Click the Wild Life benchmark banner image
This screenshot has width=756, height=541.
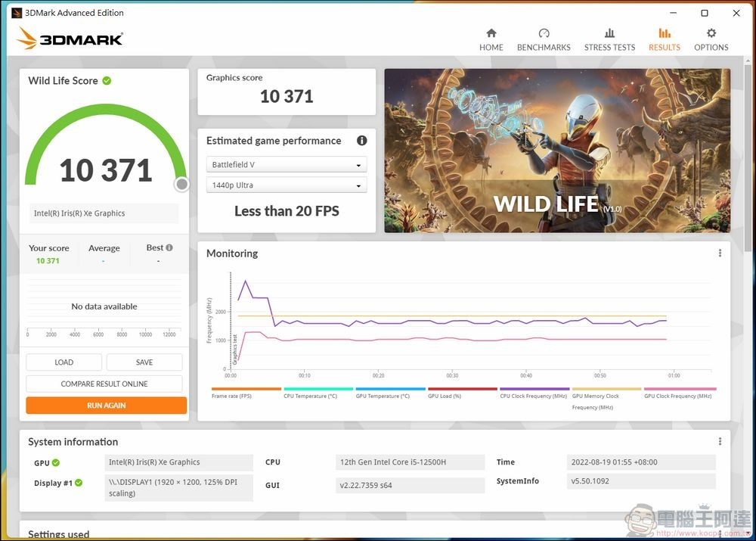[557, 151]
